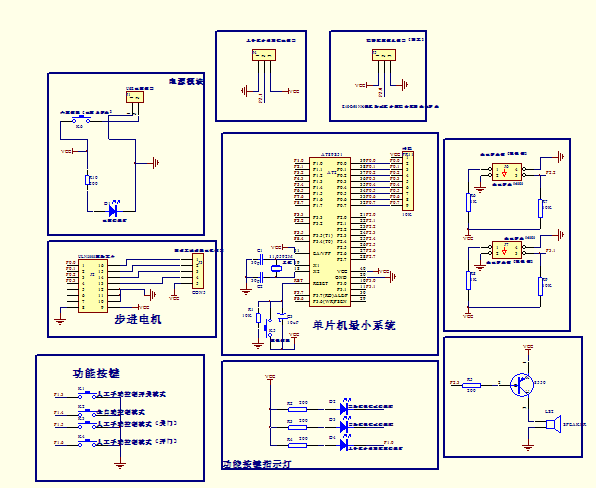Click the 功能按键 heading text

(x=97, y=373)
